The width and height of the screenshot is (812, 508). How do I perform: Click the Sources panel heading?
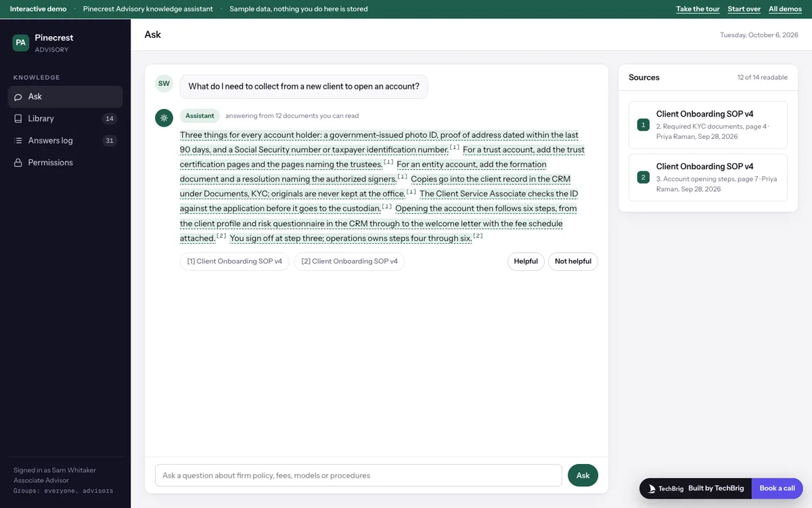click(x=644, y=78)
